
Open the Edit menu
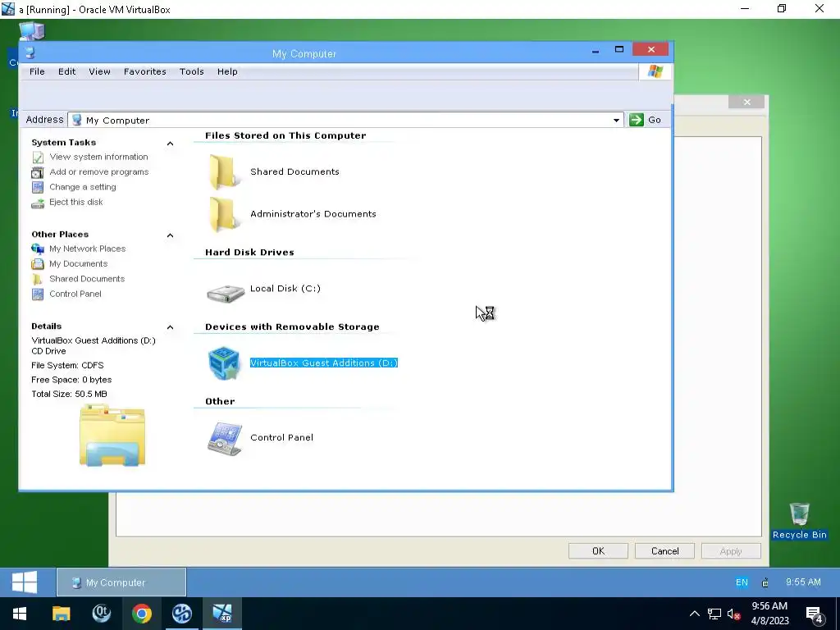point(67,71)
